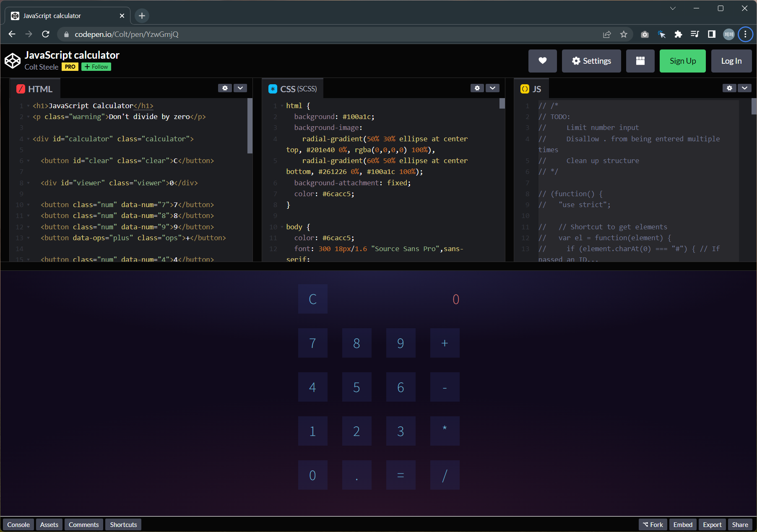757x532 pixels.
Task: Open the Assets panel
Action: tap(49, 524)
